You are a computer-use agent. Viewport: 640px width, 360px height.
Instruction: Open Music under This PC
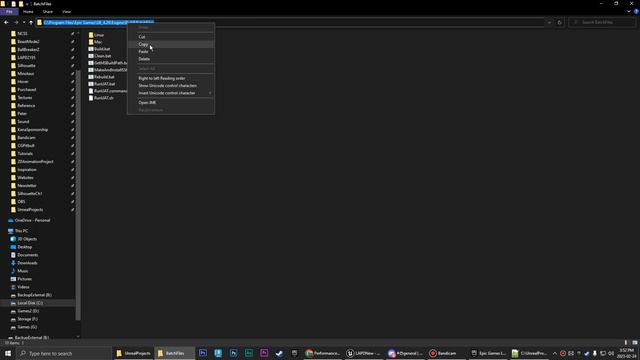click(22, 271)
